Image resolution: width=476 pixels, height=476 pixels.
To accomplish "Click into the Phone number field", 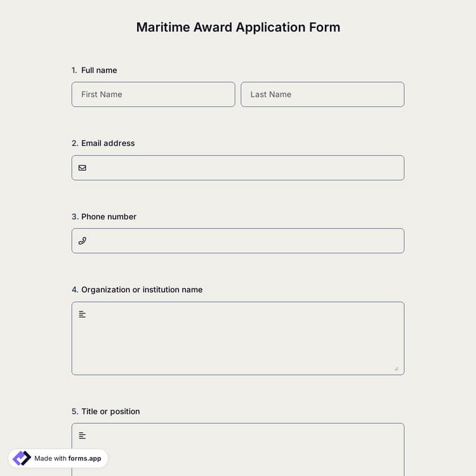I will [x=244, y=241].
